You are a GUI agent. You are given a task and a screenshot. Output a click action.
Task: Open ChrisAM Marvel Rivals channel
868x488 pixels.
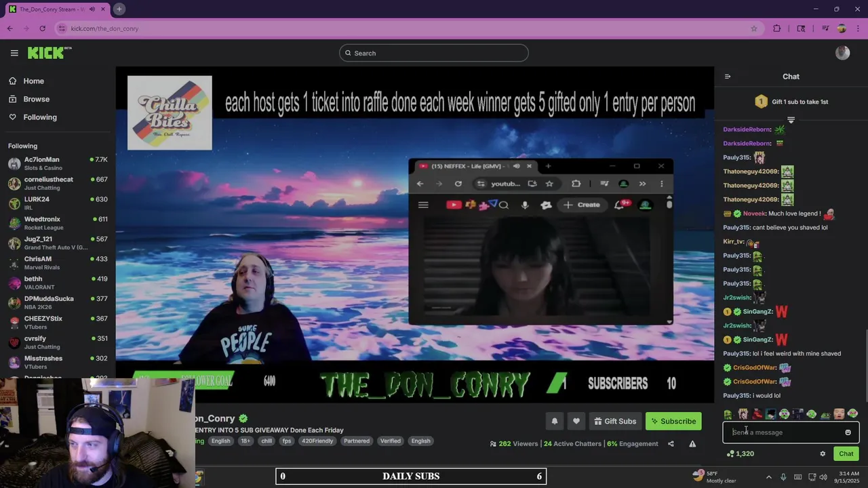[58, 263]
